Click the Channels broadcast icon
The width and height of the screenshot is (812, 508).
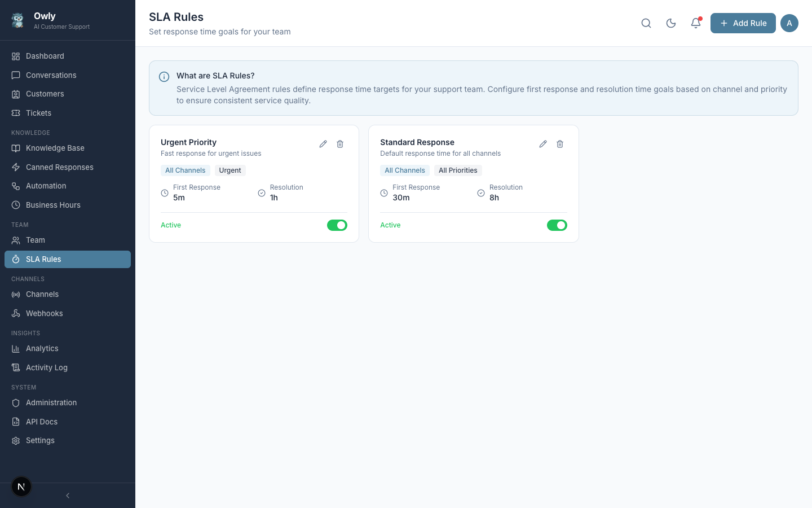[16, 294]
